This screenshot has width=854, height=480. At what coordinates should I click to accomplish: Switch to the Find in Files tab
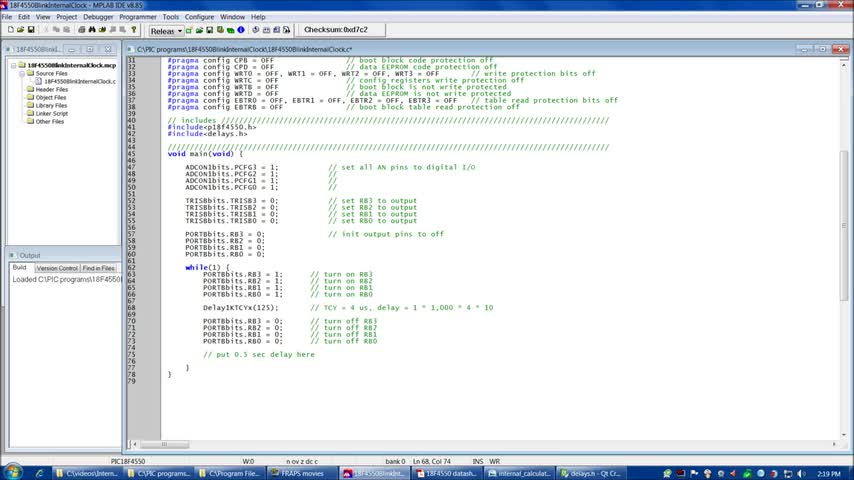pyautogui.click(x=99, y=268)
